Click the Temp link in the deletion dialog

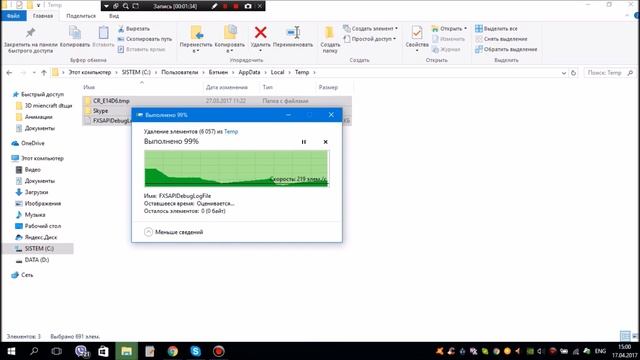point(231,131)
